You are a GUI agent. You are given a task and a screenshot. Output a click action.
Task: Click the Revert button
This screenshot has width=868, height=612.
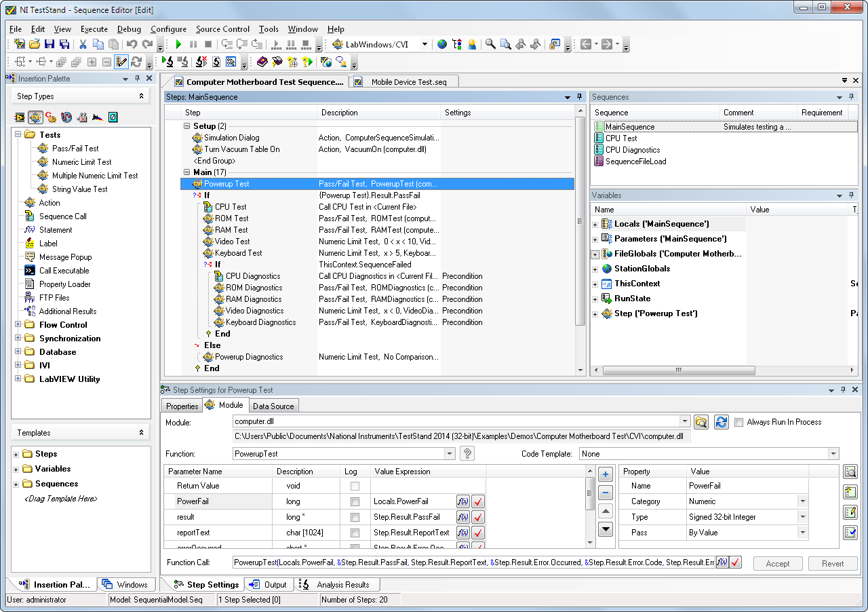[833, 563]
